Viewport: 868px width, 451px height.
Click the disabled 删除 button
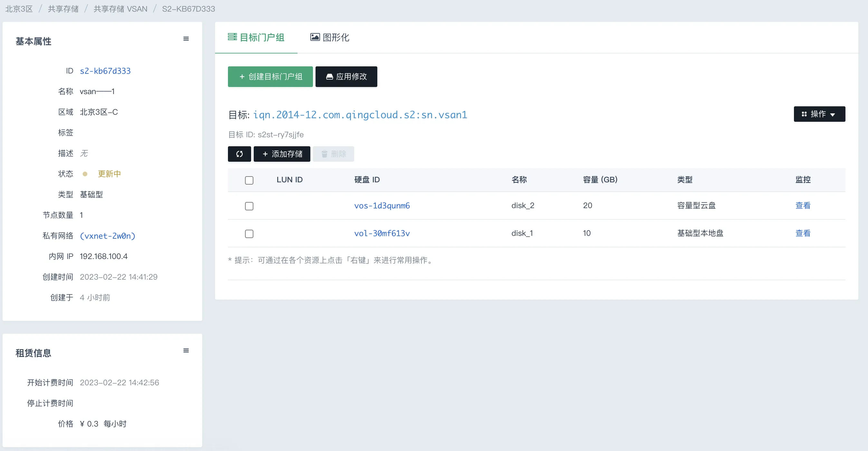[334, 154]
